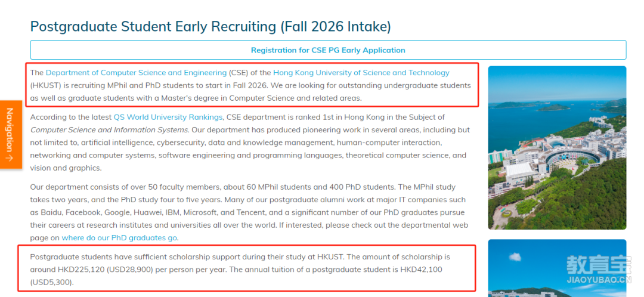This screenshot has width=644, height=297.
Task: Click the Postgraduate Student Early Recruiting heading
Action: click(210, 27)
